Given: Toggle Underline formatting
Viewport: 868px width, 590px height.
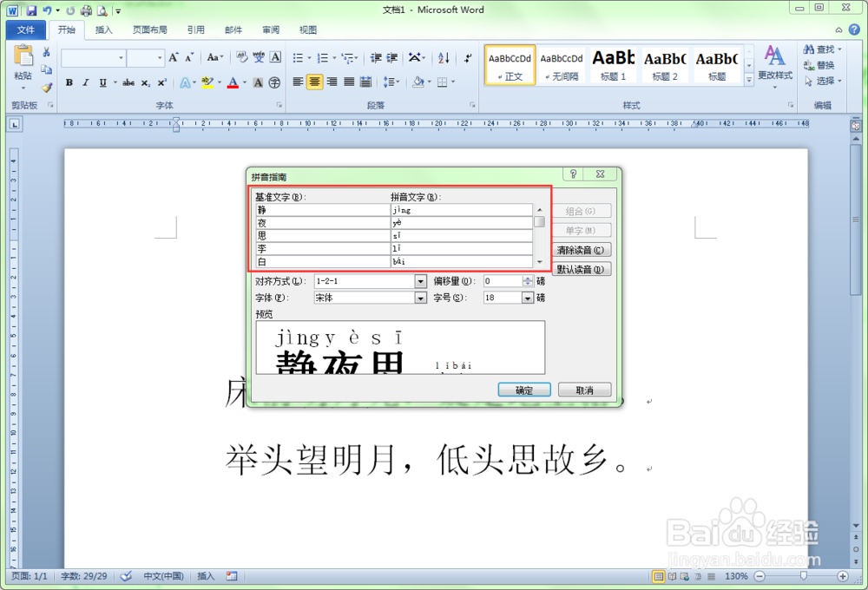Looking at the screenshot, I should [102, 82].
